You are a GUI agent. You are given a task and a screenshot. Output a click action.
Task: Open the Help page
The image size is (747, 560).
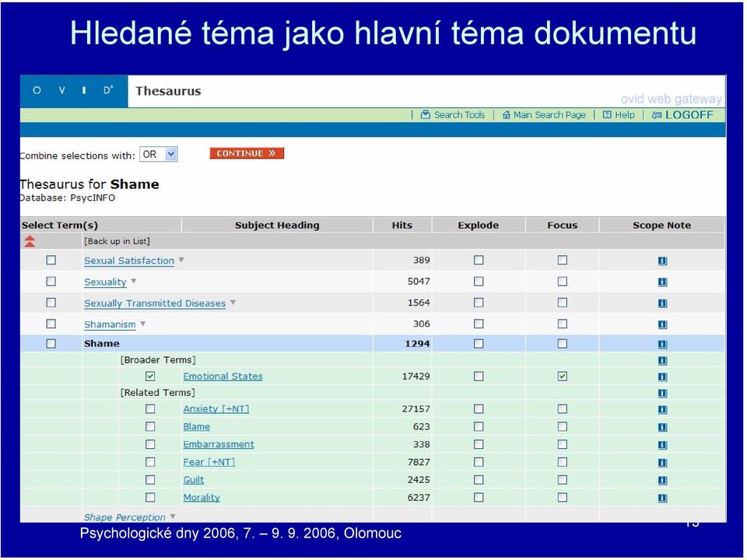619,115
